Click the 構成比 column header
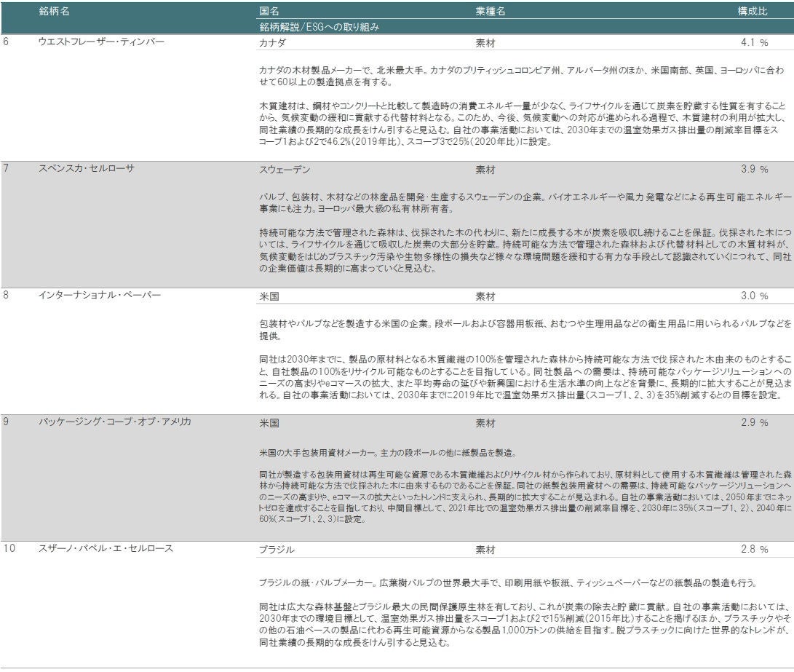Viewport: 794px width, 672px height. pos(752,12)
